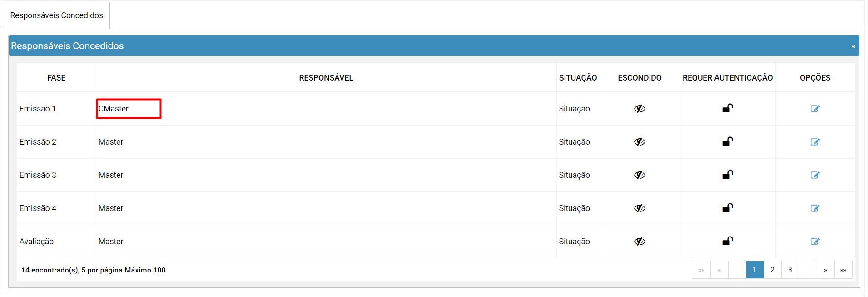Edit the Emissão 3 responsible entry

[815, 175]
